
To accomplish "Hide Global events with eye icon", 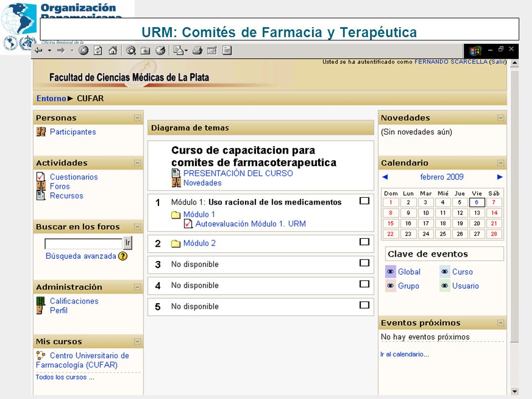I will [391, 272].
